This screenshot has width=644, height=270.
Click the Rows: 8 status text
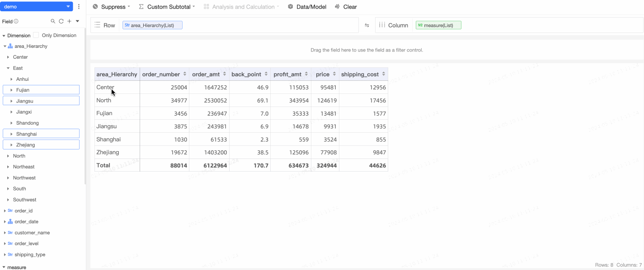[604, 265]
